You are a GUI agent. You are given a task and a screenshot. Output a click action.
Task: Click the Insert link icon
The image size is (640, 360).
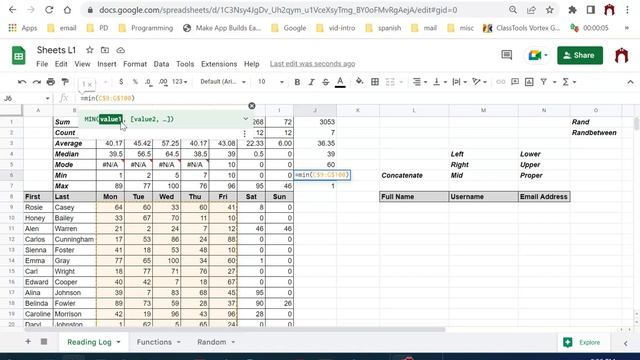(500, 82)
